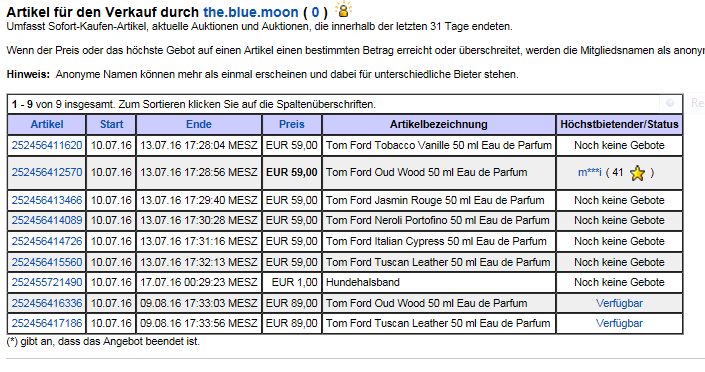Open item number 252456416336

pyautogui.click(x=47, y=303)
